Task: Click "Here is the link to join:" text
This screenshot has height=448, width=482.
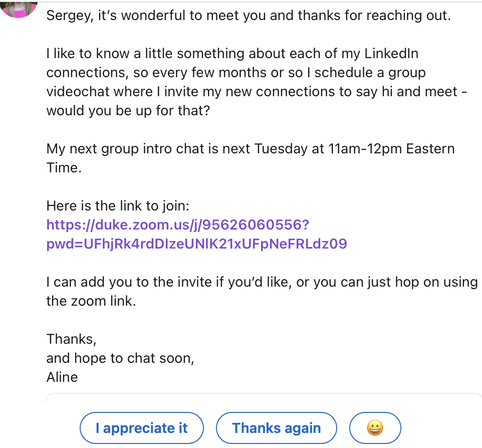Action: 118,205
